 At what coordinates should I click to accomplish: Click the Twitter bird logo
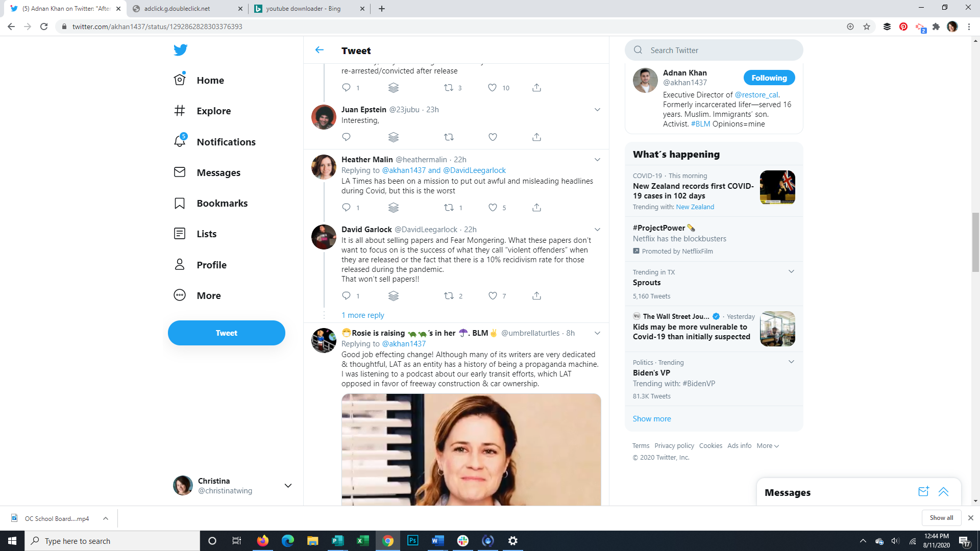click(x=180, y=49)
